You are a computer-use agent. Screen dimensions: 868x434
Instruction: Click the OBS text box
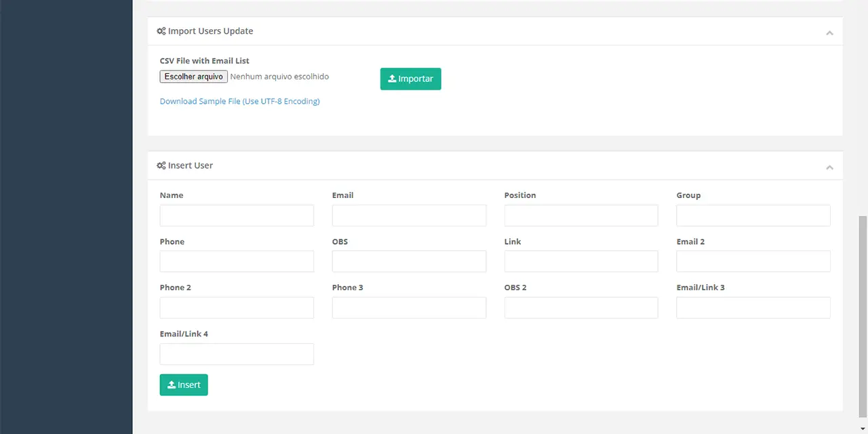point(409,262)
